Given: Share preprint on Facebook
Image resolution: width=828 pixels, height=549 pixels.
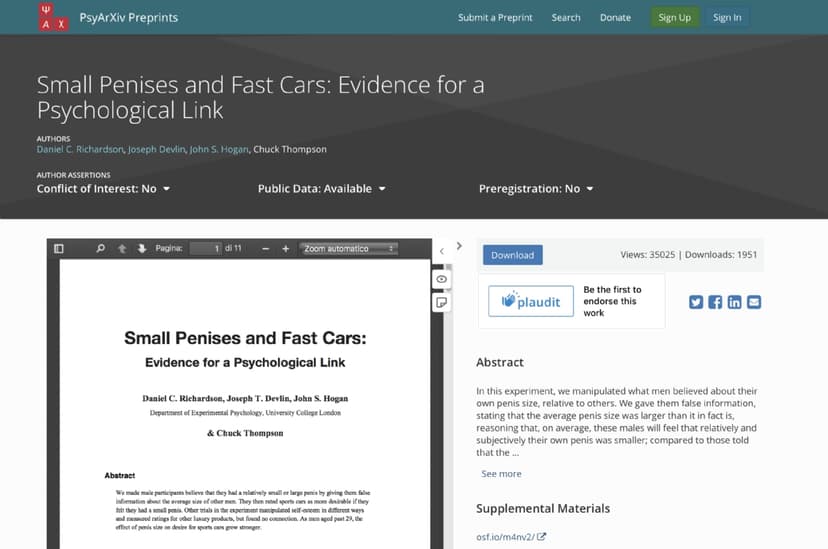Looking at the screenshot, I should 715,302.
